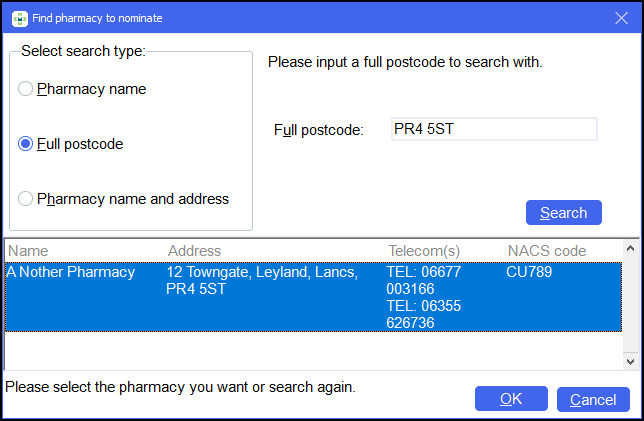The height and width of the screenshot is (421, 644).
Task: Click the CU789 NACS code cell
Action: point(529,272)
